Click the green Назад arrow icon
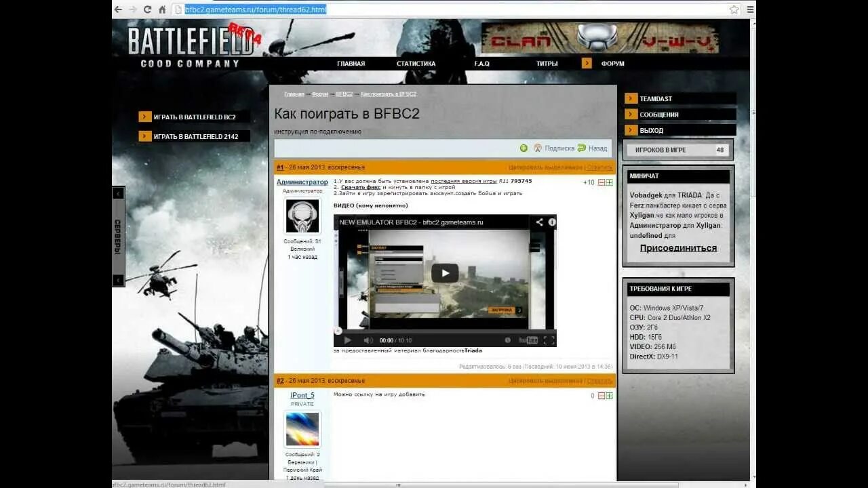This screenshot has height=488, width=868. (582, 148)
